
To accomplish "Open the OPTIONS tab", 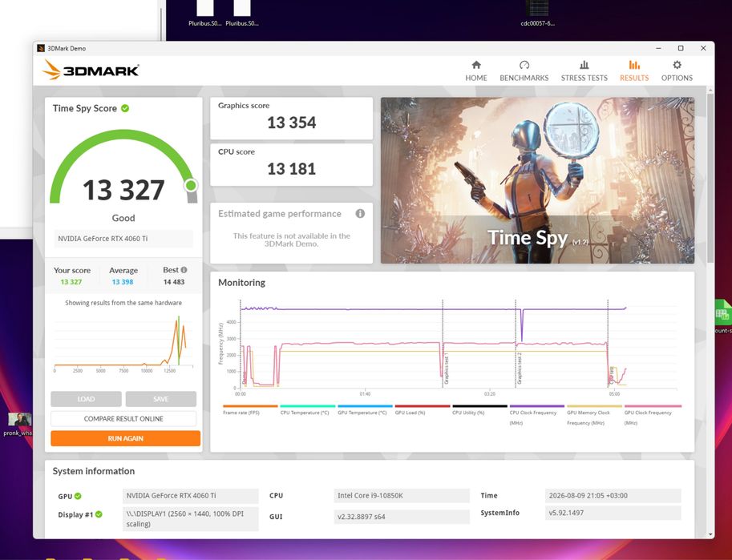I will click(x=677, y=71).
